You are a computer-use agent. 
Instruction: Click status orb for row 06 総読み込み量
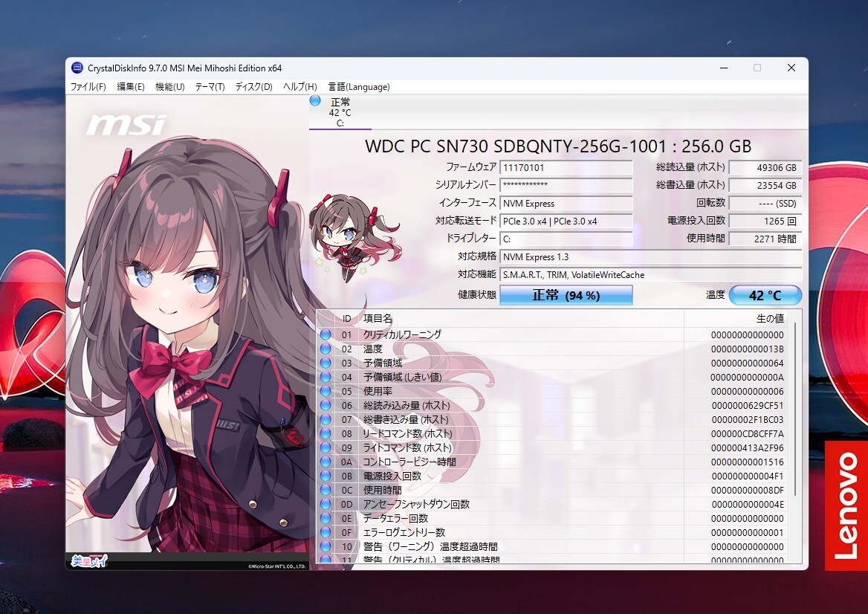click(325, 405)
